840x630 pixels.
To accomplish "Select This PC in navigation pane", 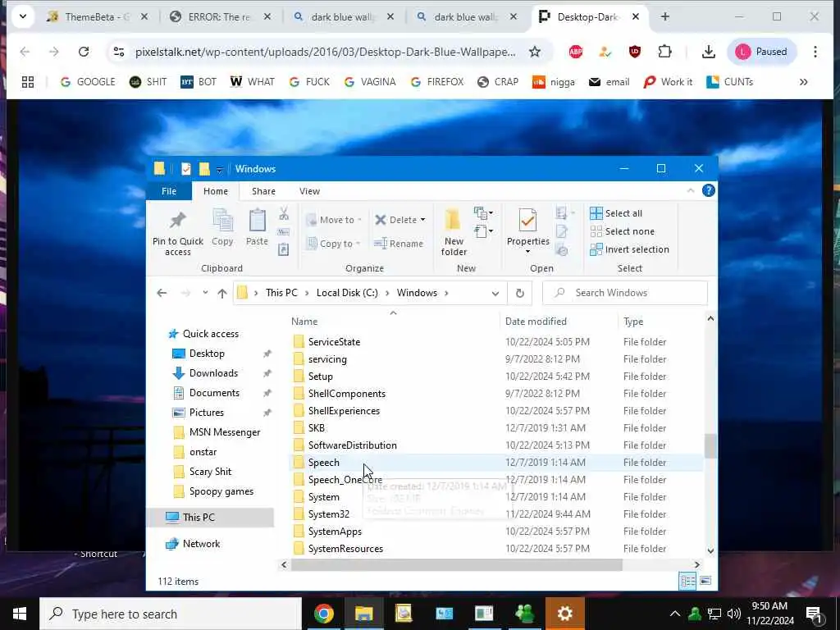I will (x=210, y=518).
